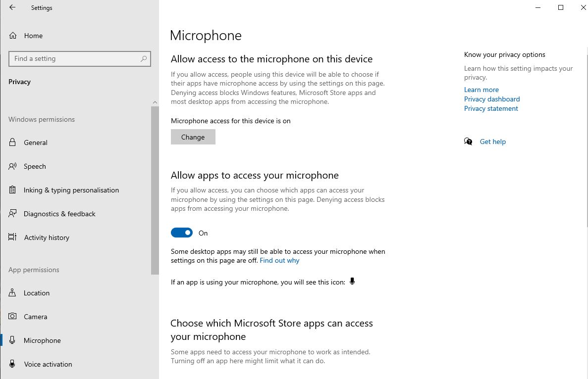
Task: Open the Privacy statement link
Action: (x=491, y=108)
